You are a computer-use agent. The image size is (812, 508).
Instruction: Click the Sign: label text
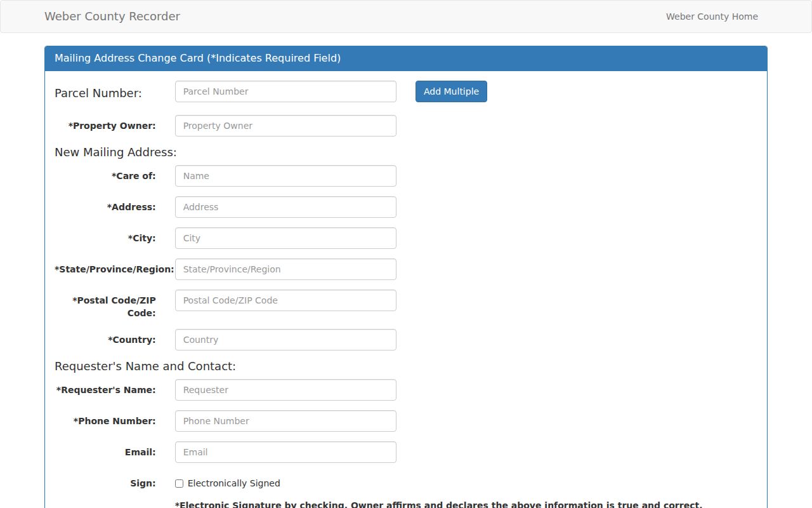point(143,483)
